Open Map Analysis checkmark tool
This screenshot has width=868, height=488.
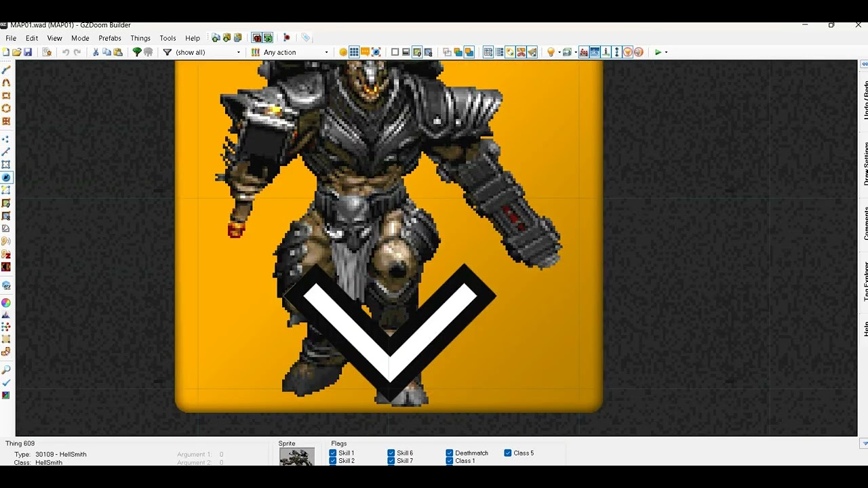click(6, 382)
